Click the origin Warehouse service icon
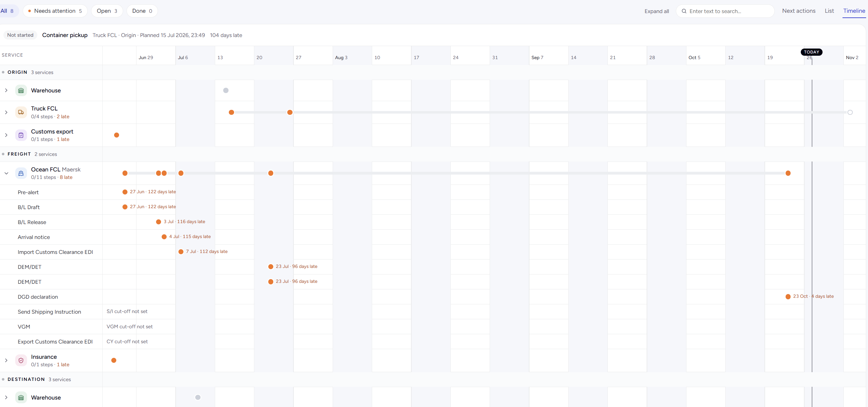 coord(21,90)
